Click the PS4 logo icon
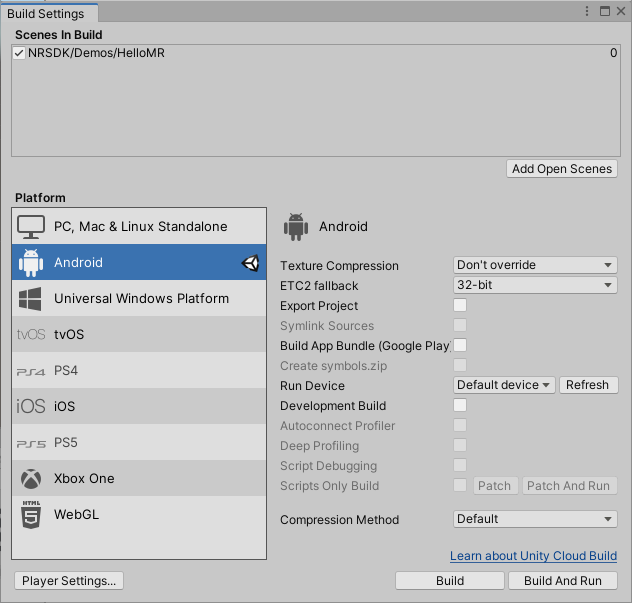Image resolution: width=632 pixels, height=603 pixels. pos(31,371)
